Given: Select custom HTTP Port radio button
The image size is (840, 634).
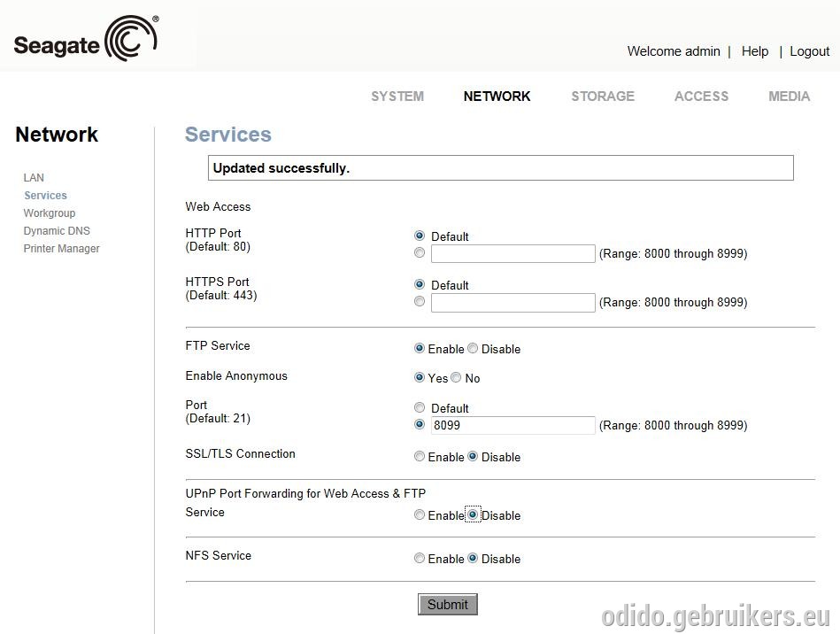Looking at the screenshot, I should coord(420,252).
